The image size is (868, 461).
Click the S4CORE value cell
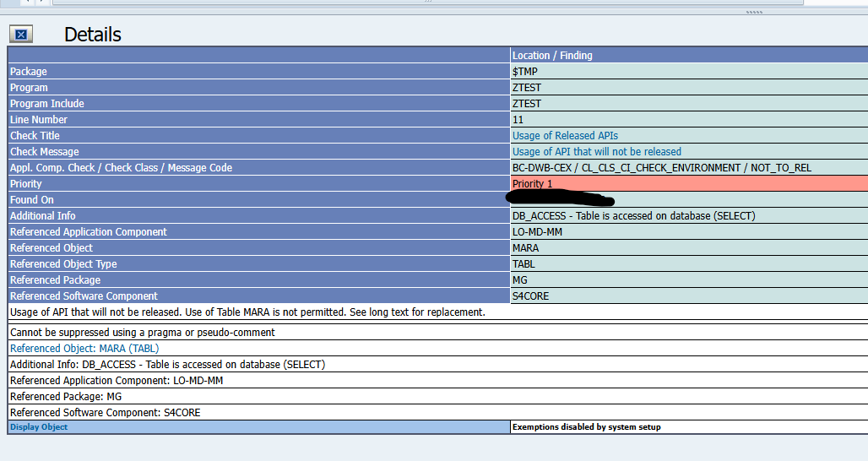click(530, 296)
